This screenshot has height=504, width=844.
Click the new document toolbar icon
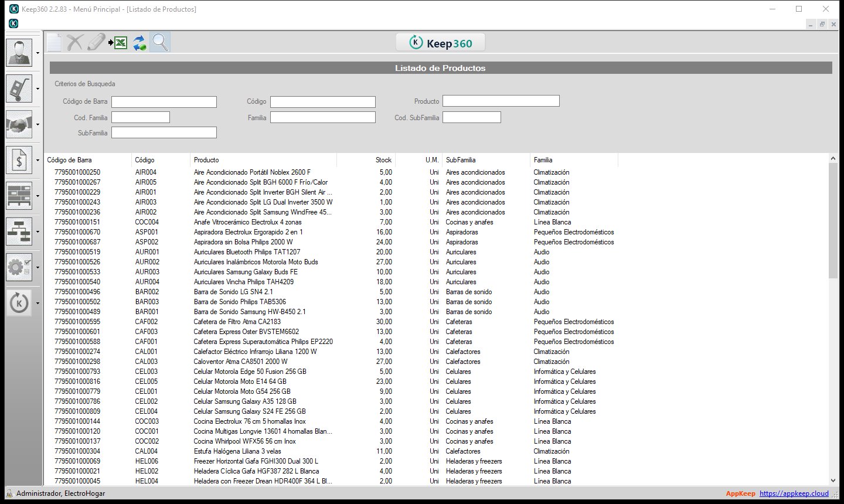tap(54, 43)
